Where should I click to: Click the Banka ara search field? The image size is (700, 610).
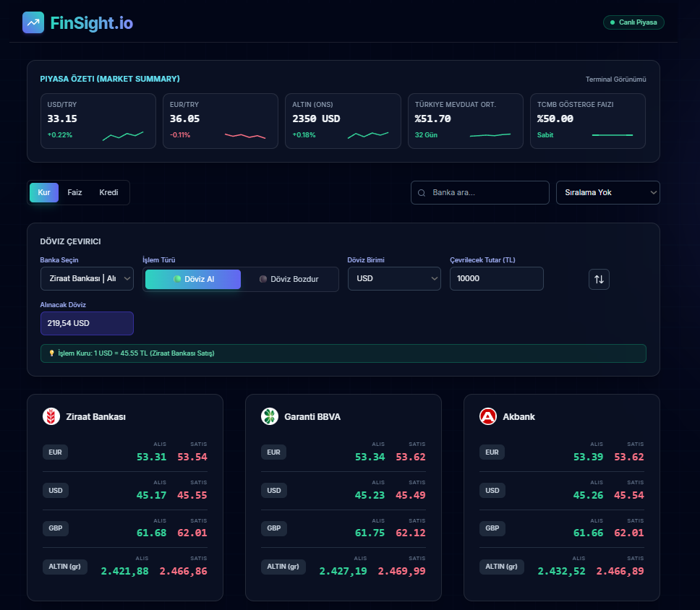point(480,192)
